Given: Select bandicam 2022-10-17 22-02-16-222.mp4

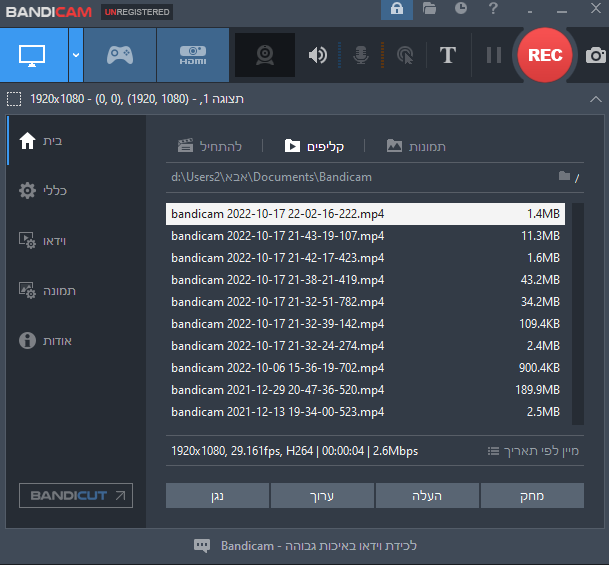Looking at the screenshot, I should [365, 214].
